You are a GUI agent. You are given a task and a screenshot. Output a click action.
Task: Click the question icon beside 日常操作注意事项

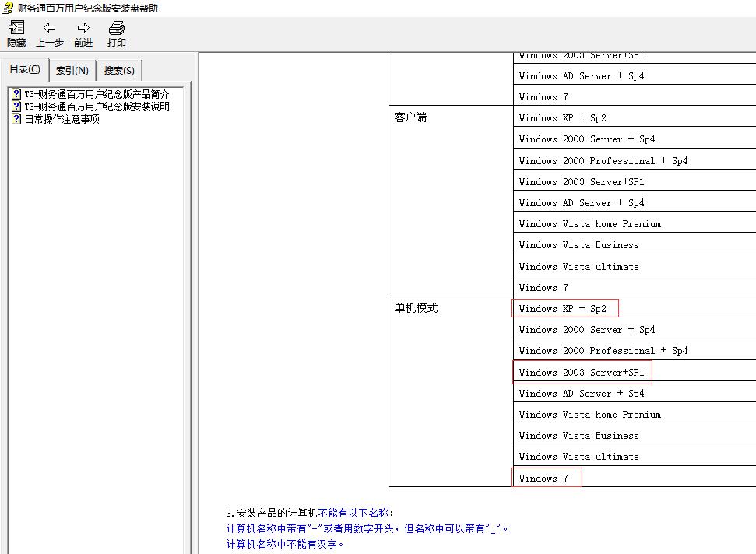[x=16, y=118]
